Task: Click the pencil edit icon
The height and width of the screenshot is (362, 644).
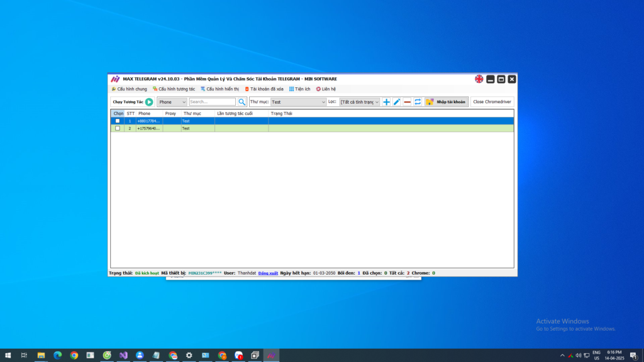Action: tap(397, 102)
